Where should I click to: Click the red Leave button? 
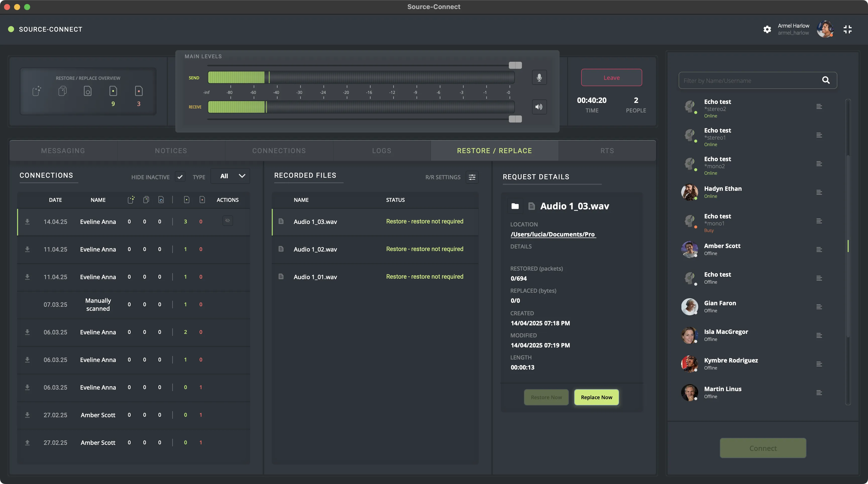611,78
